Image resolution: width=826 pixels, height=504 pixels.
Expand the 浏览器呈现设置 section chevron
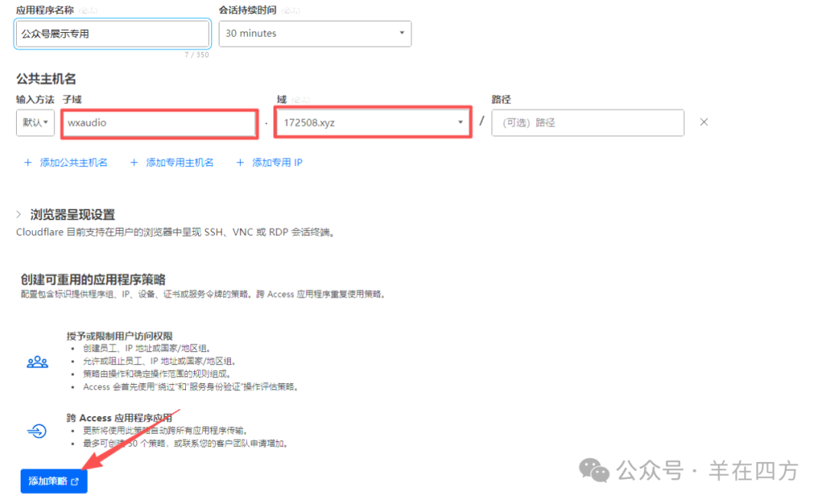coord(19,215)
